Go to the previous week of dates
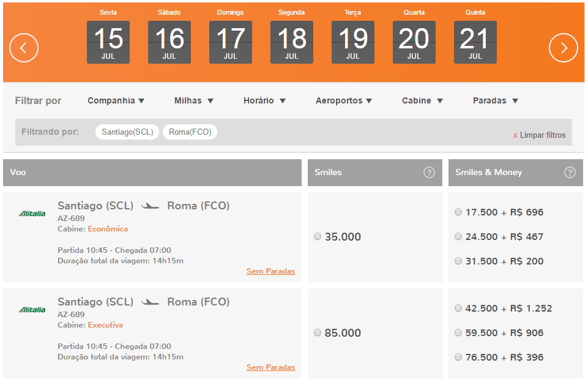 click(24, 48)
